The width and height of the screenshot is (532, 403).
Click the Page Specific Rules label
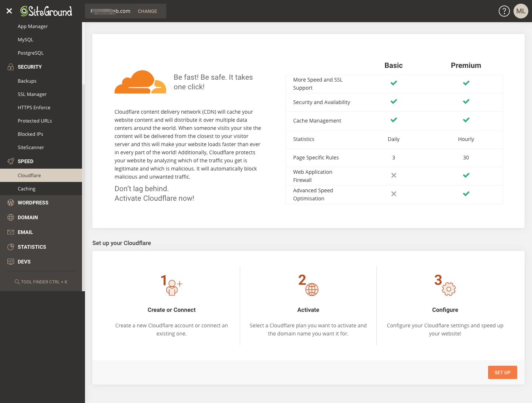pos(316,158)
